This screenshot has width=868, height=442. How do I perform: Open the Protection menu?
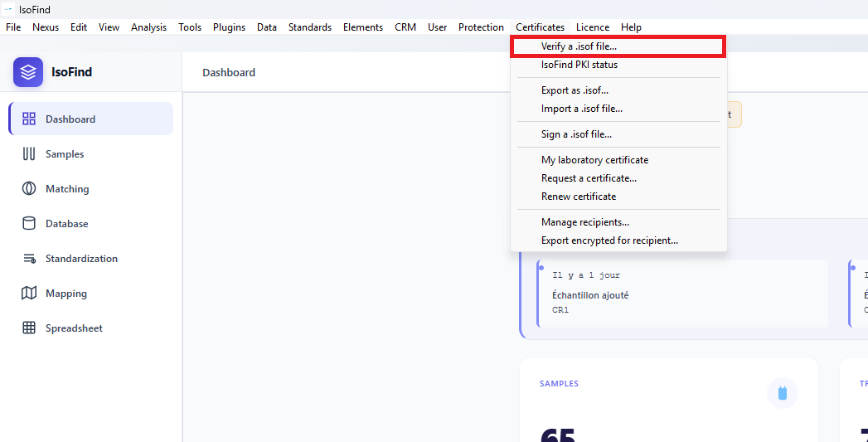(481, 27)
